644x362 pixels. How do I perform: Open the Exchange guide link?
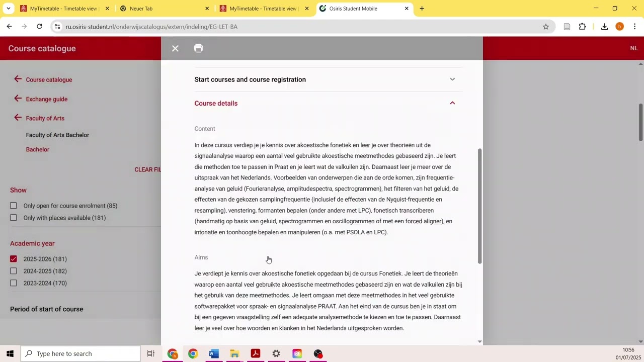click(x=47, y=99)
